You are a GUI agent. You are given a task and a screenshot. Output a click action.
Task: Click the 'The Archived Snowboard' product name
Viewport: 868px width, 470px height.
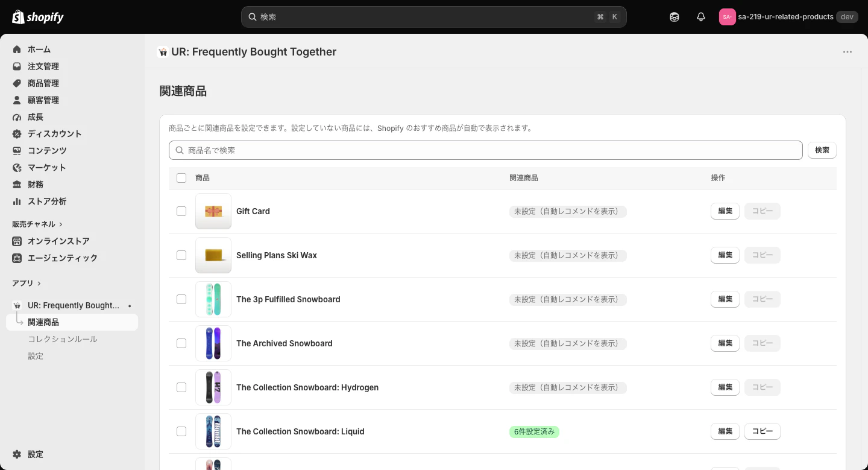pos(285,343)
